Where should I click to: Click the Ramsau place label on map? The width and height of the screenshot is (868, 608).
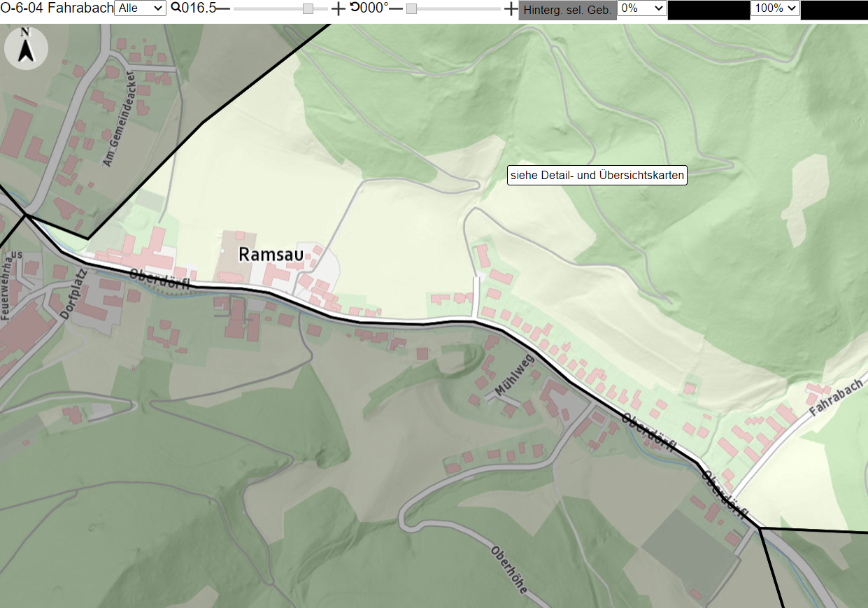[271, 254]
